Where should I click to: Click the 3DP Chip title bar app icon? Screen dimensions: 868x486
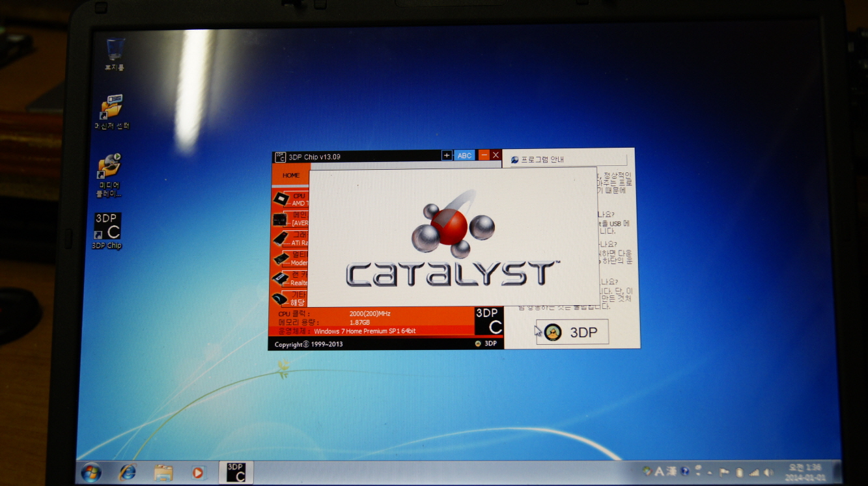(280, 156)
